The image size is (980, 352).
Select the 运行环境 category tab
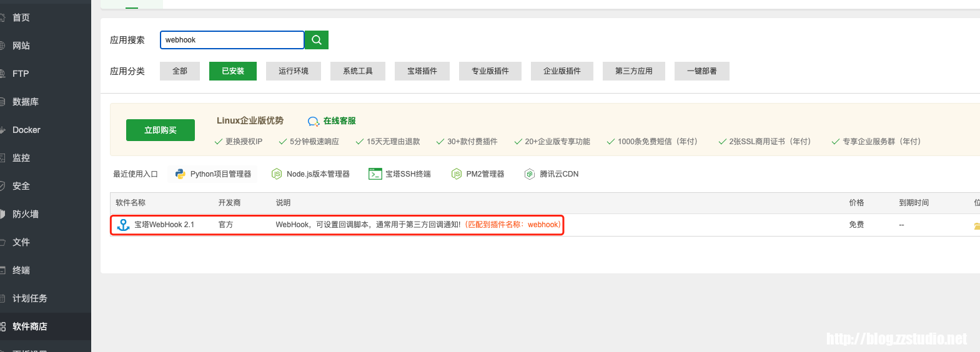294,71
